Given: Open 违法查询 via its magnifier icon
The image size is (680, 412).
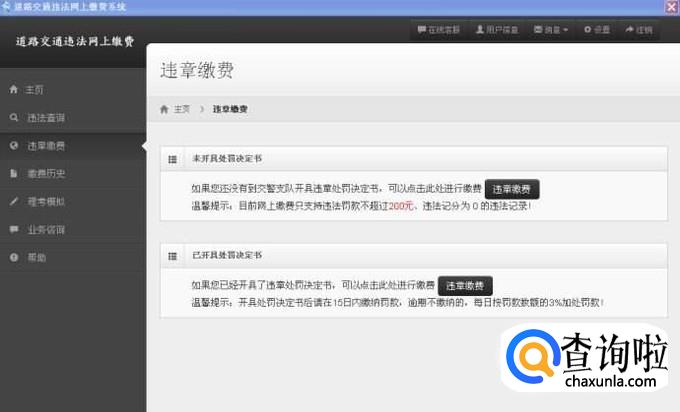Looking at the screenshot, I should click(14, 118).
